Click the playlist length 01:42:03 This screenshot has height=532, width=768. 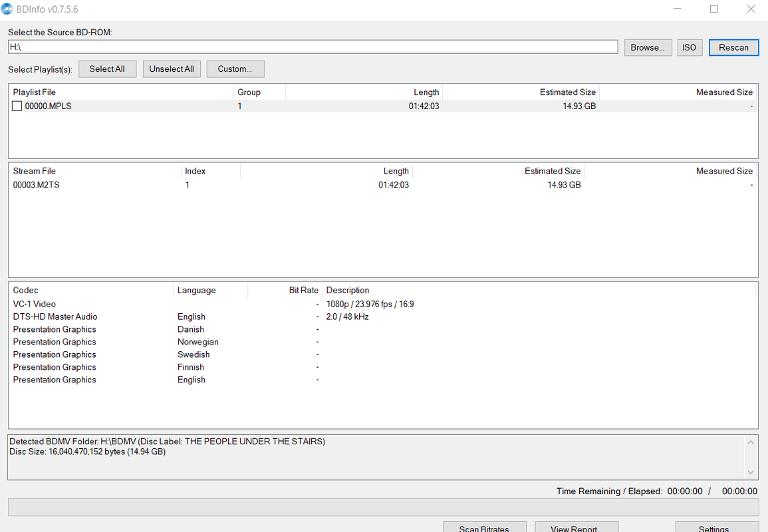tap(424, 106)
